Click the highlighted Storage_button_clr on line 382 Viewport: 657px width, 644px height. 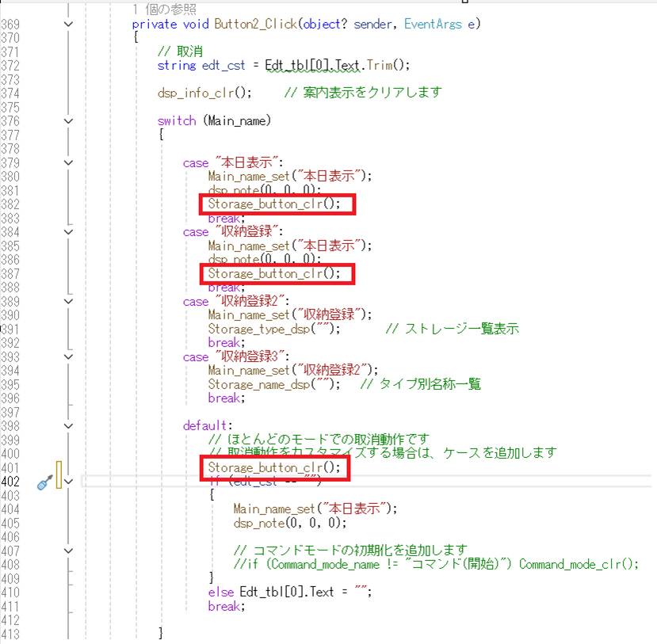[274, 204]
